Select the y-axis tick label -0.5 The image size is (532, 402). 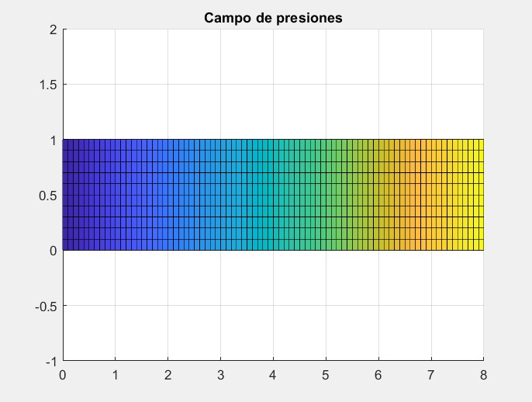click(x=47, y=306)
